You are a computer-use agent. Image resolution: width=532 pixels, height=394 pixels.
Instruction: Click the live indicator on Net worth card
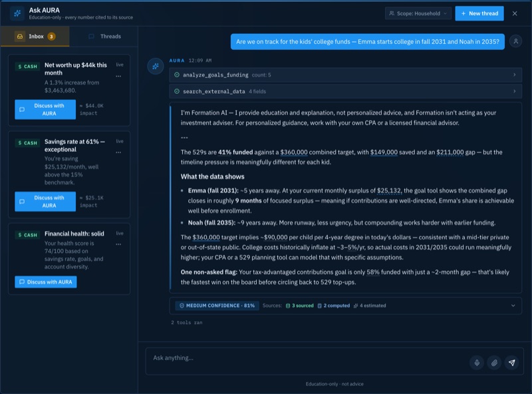coord(120,65)
